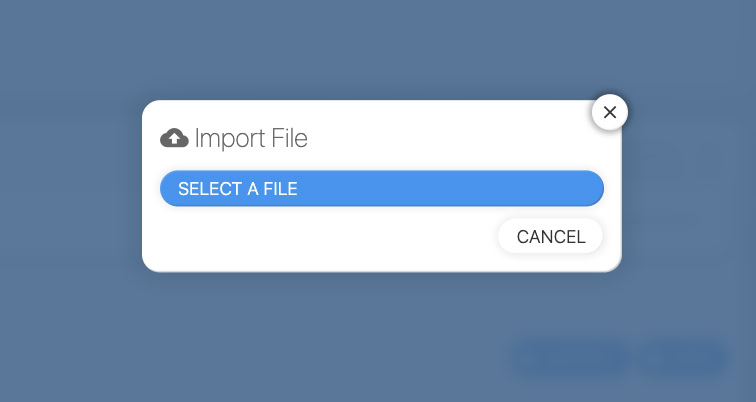Open the file chooser via SELECT A FILE
This screenshot has height=402, width=756.
click(x=381, y=188)
